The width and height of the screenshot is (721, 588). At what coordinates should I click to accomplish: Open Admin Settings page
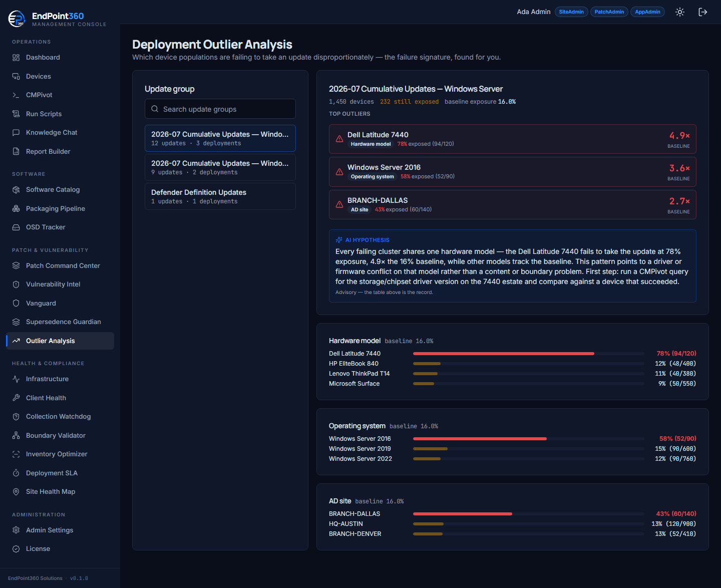tap(60, 530)
